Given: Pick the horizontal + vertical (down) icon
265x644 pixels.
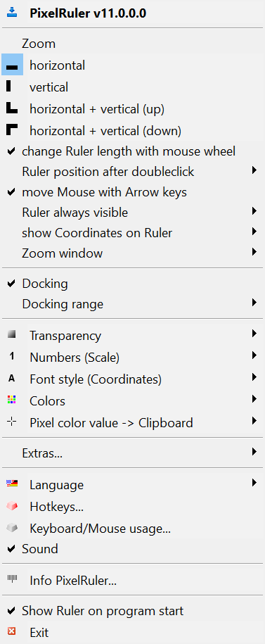Looking at the screenshot, I should 12,130.
